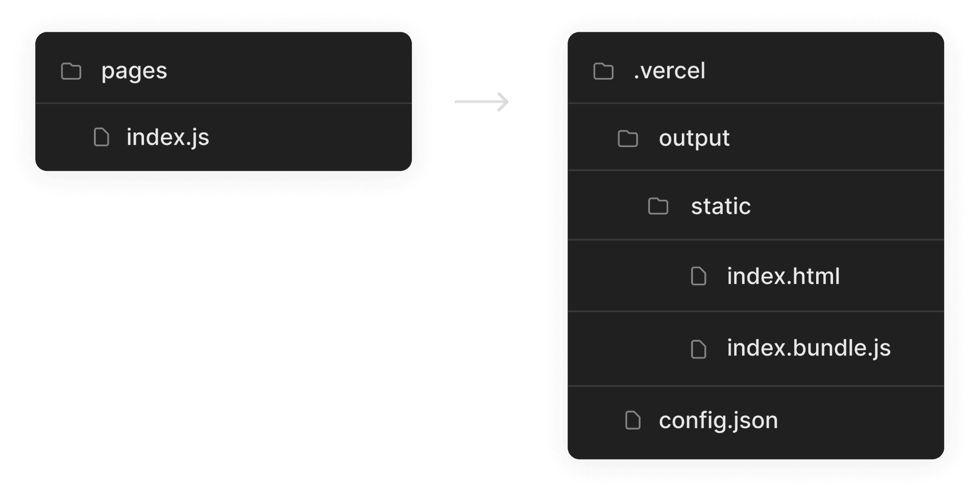Click the divider between pages and index.js
980x498 pixels.
coord(224,103)
